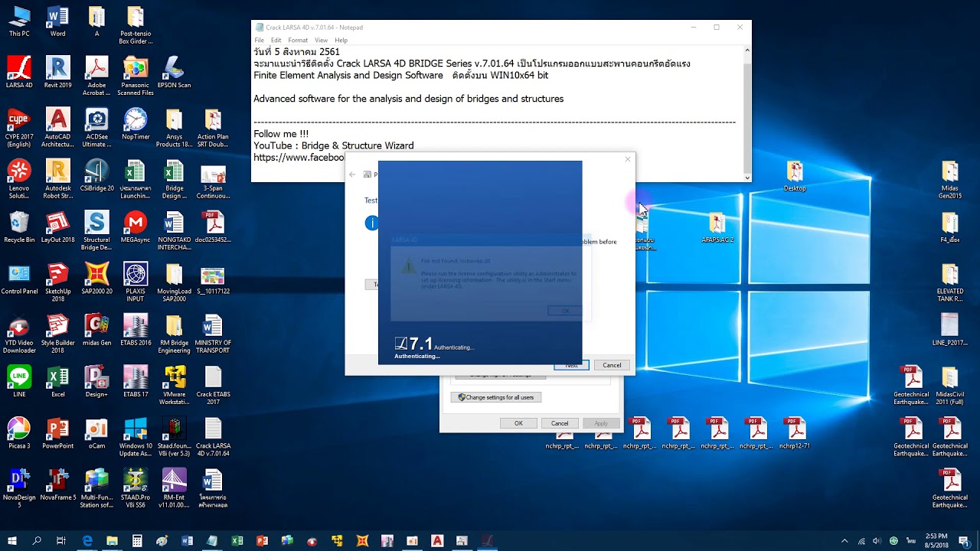Close the troubleshooter dialog window
The width and height of the screenshot is (980, 551).
628,159
